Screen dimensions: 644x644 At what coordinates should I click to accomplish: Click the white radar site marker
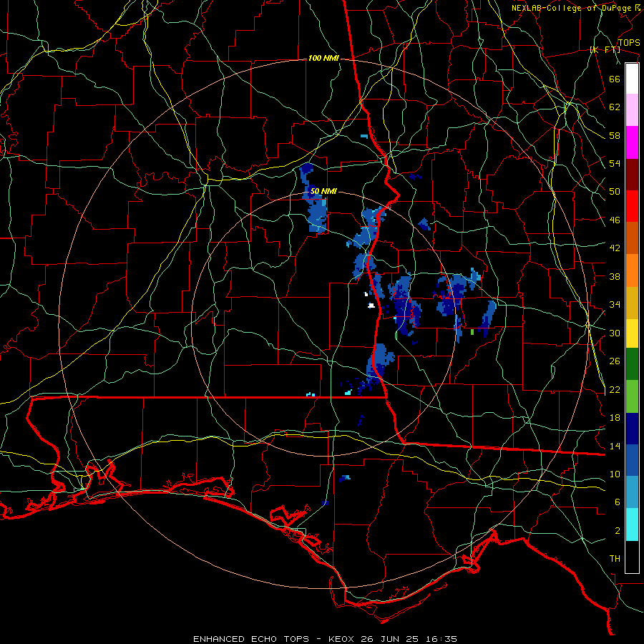point(371,305)
